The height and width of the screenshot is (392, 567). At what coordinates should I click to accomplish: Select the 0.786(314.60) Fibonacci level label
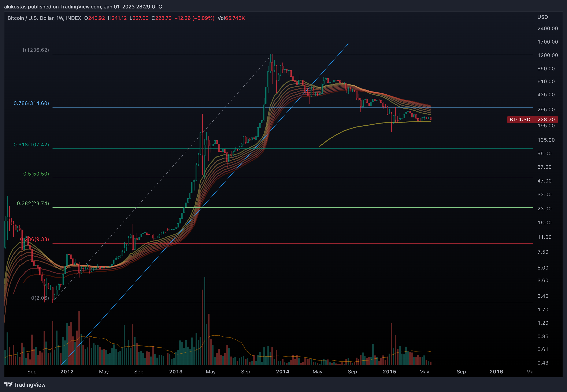[31, 103]
